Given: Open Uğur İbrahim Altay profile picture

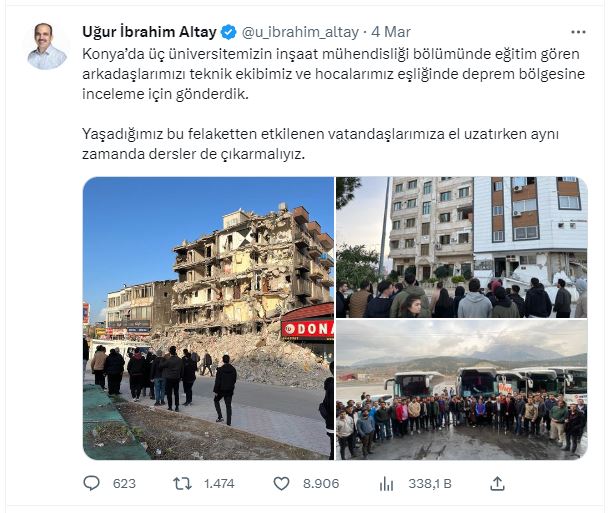Looking at the screenshot, I should (x=47, y=46).
